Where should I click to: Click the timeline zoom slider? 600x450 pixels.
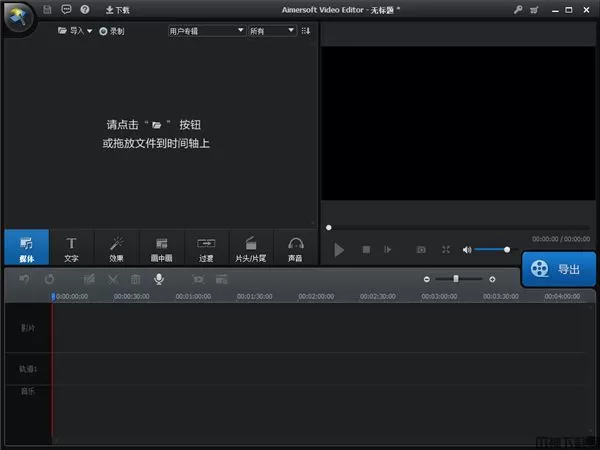[x=456, y=279]
